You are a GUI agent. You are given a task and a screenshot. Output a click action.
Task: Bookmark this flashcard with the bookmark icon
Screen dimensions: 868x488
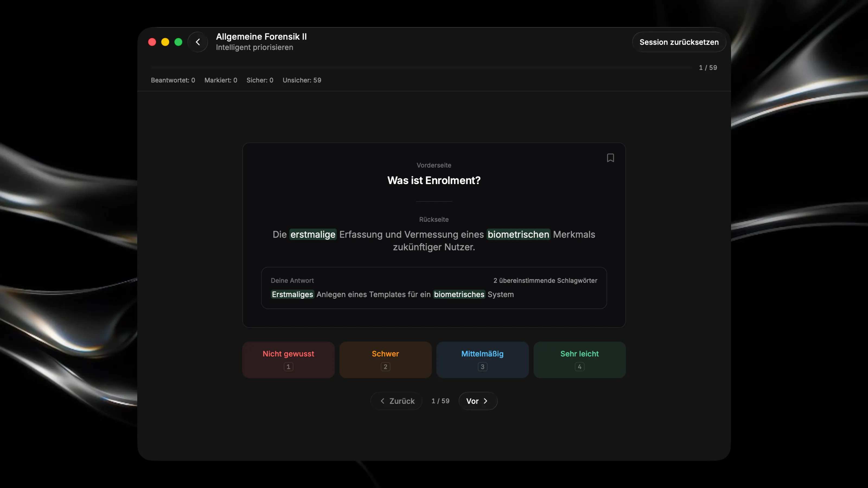[x=610, y=158]
